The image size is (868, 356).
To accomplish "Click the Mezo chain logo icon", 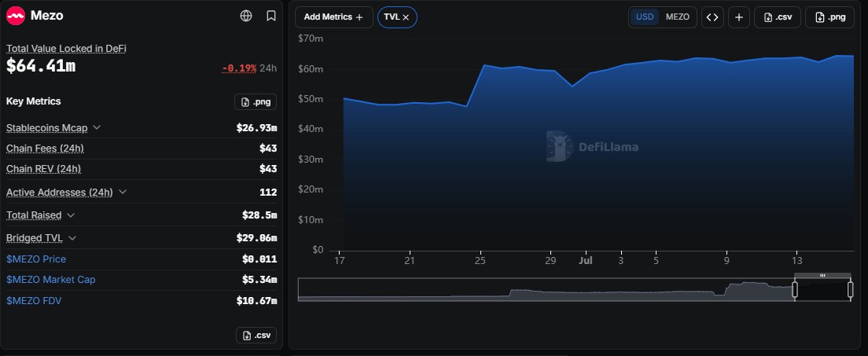I will [x=16, y=16].
